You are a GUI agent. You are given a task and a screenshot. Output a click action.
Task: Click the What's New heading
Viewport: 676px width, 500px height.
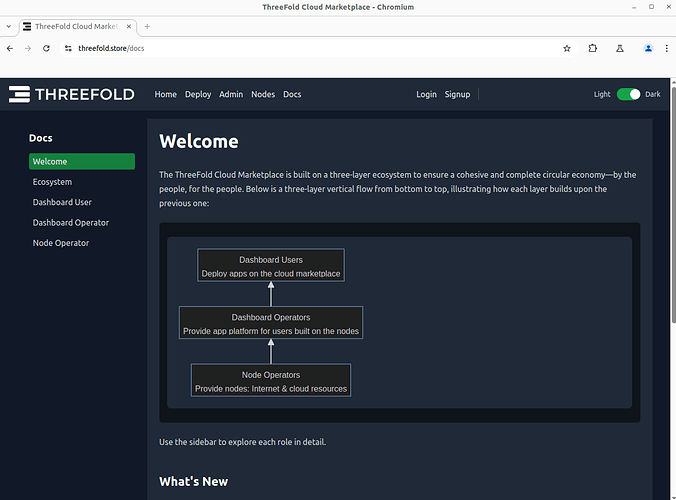[194, 481]
